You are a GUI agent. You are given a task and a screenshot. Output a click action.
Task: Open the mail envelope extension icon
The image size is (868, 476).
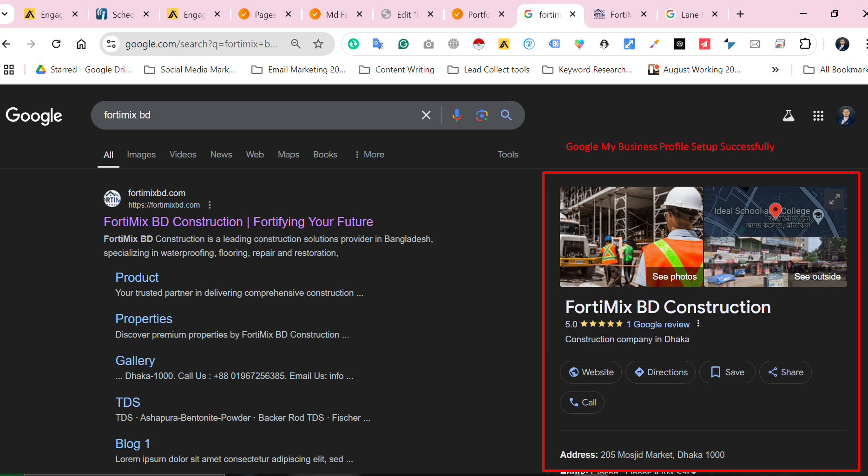tap(755, 44)
